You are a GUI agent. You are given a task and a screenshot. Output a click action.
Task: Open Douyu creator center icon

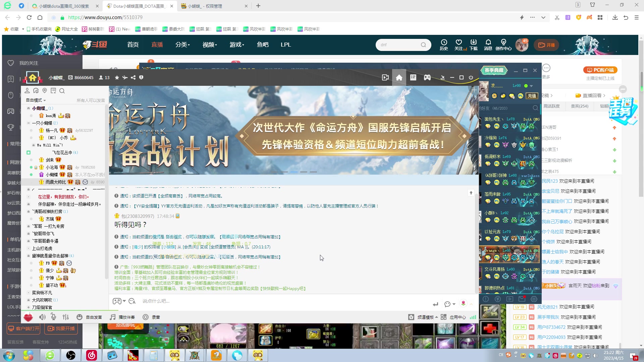point(503,45)
